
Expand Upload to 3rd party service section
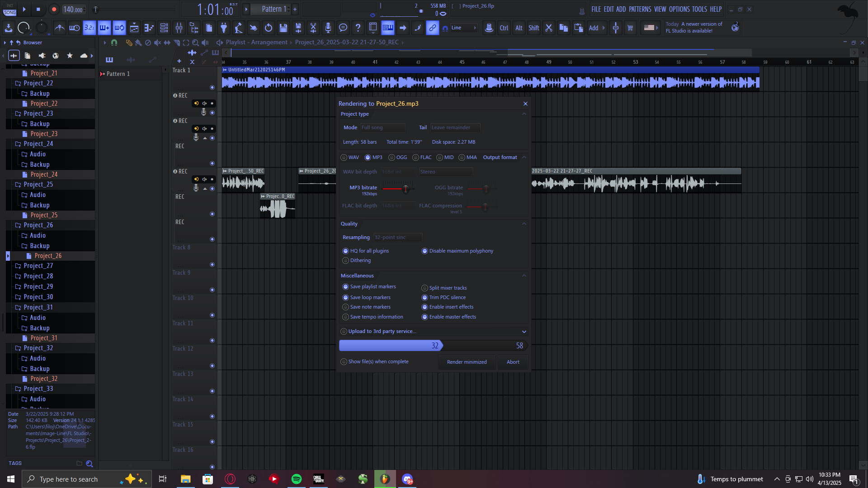coord(524,332)
